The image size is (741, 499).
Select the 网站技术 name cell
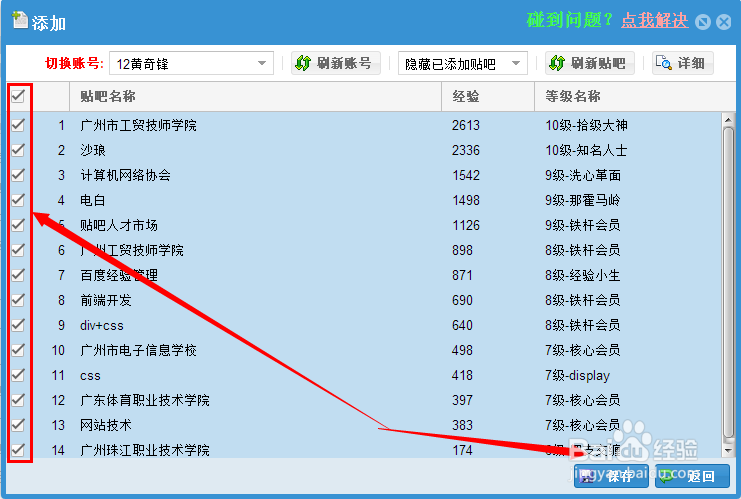pyautogui.click(x=106, y=426)
